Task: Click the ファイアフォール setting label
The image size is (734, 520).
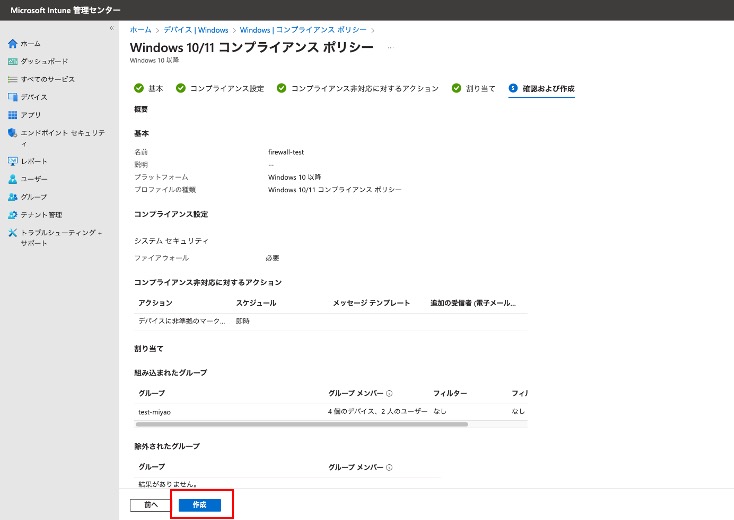Action: (x=161, y=258)
